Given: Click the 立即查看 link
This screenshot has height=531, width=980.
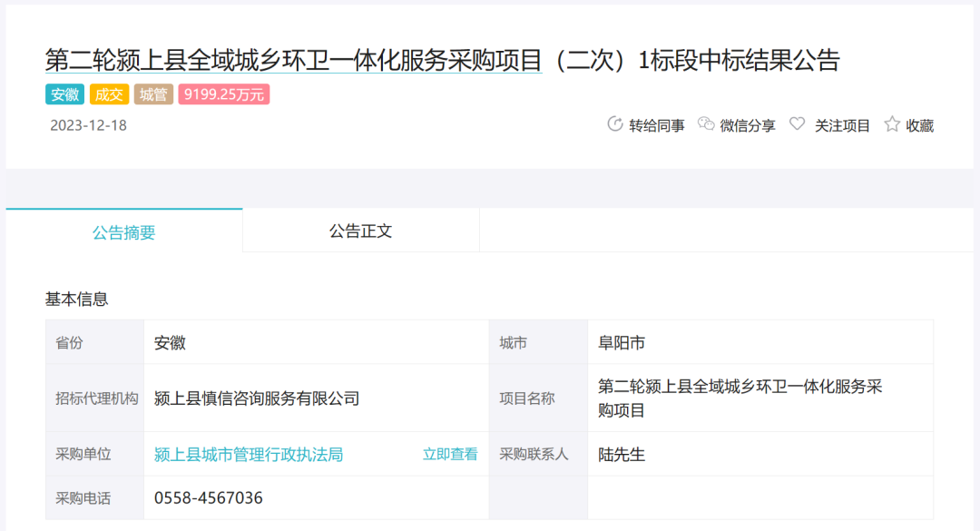Looking at the screenshot, I should point(450,454).
